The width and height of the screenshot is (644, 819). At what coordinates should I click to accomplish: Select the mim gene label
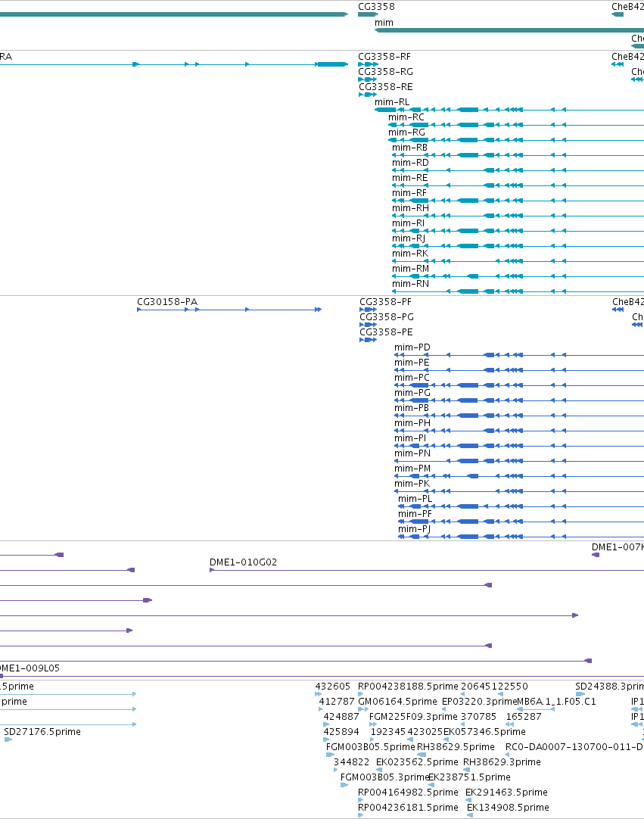pyautogui.click(x=384, y=23)
